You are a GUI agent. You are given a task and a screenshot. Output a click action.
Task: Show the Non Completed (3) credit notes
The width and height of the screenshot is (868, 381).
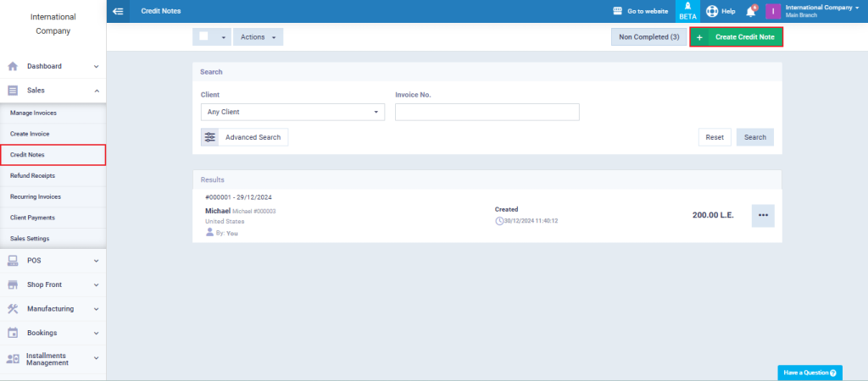648,37
